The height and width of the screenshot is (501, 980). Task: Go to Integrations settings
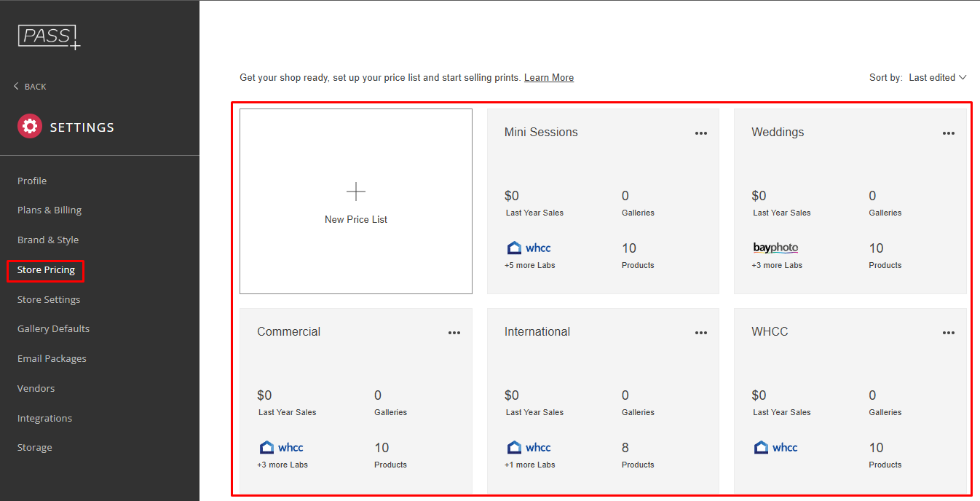[44, 419]
